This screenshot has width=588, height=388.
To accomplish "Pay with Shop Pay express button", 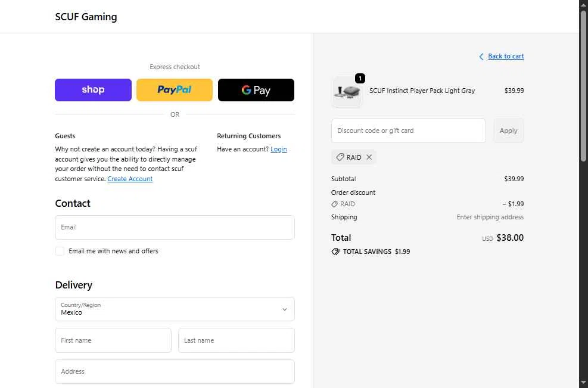I will click(x=93, y=90).
